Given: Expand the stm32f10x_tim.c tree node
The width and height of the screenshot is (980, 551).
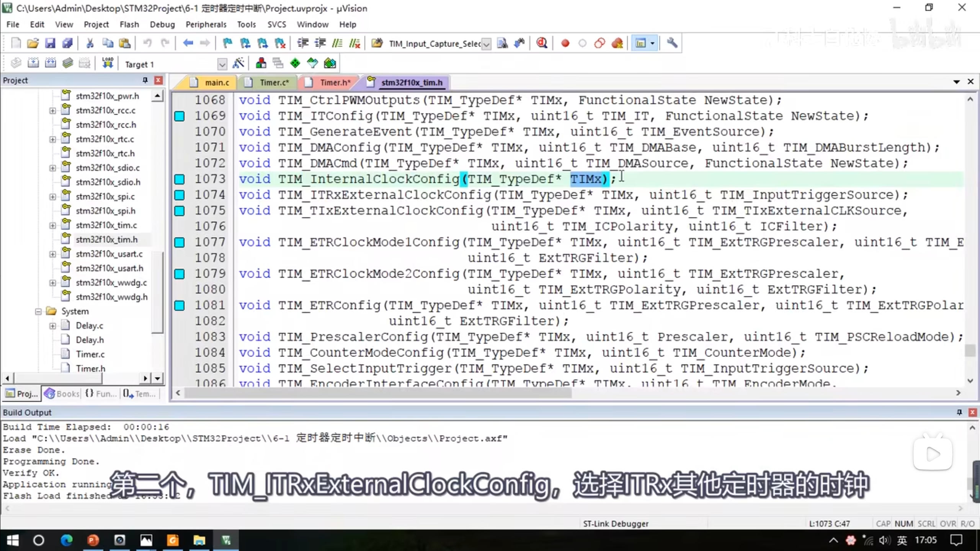Looking at the screenshot, I should (x=52, y=225).
